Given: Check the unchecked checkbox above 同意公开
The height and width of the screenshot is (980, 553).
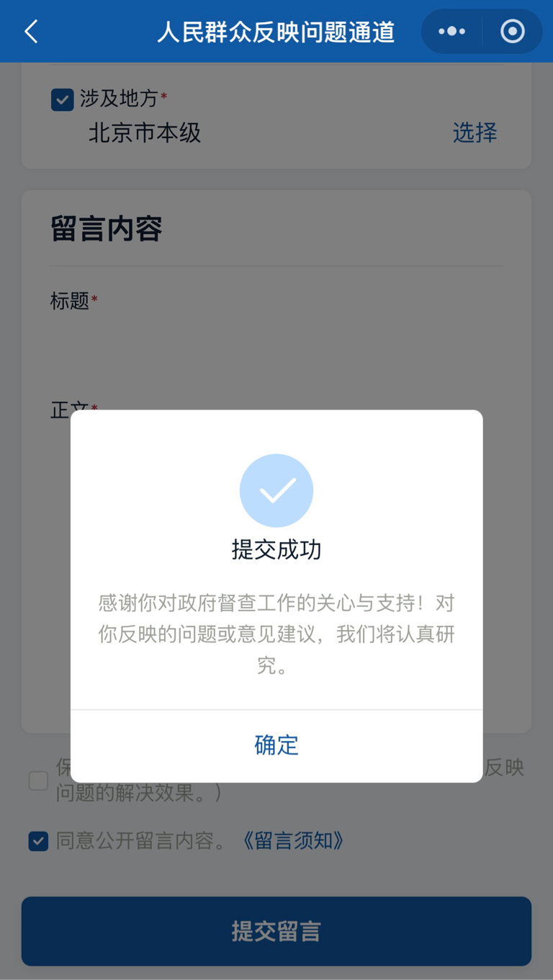Looking at the screenshot, I should (38, 781).
